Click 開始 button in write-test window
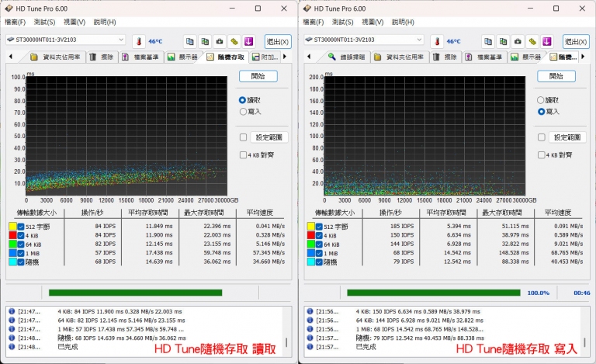Image resolution: width=596 pixels, height=364 pixels. tap(556, 76)
